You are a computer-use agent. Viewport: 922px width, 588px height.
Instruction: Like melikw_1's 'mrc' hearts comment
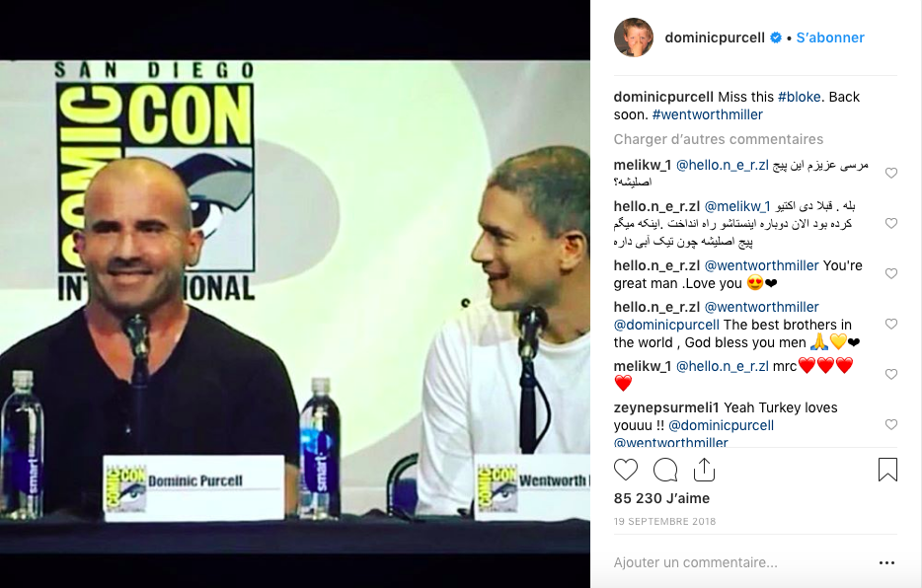point(891,374)
